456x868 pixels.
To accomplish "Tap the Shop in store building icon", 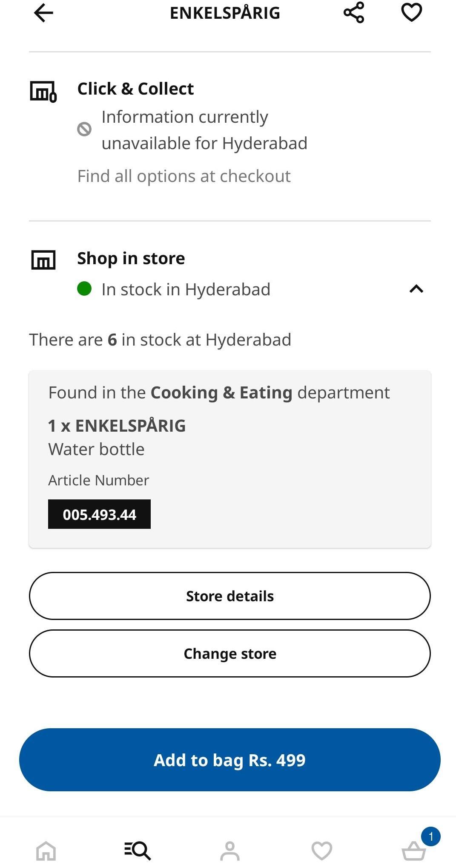I will [43, 260].
